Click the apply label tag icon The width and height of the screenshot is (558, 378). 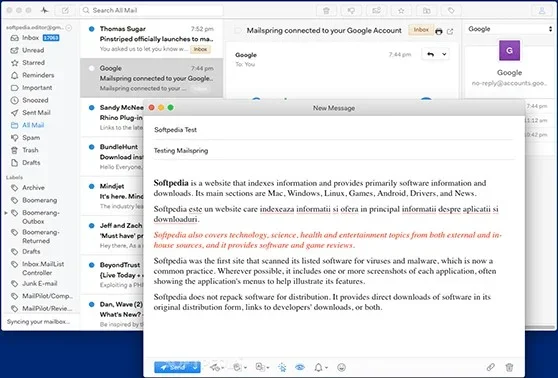(x=451, y=11)
